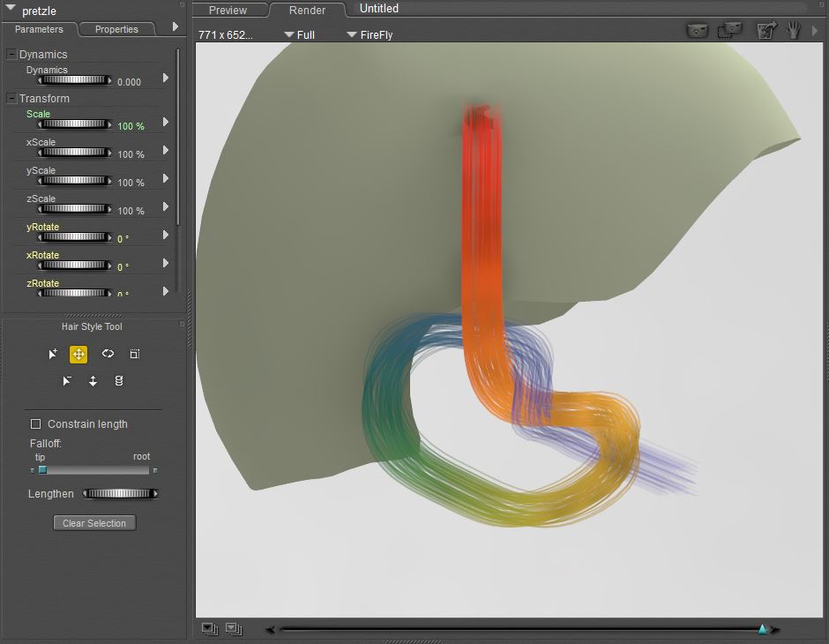Switch to the Properties tab
The width and height of the screenshot is (829, 644).
[116, 29]
